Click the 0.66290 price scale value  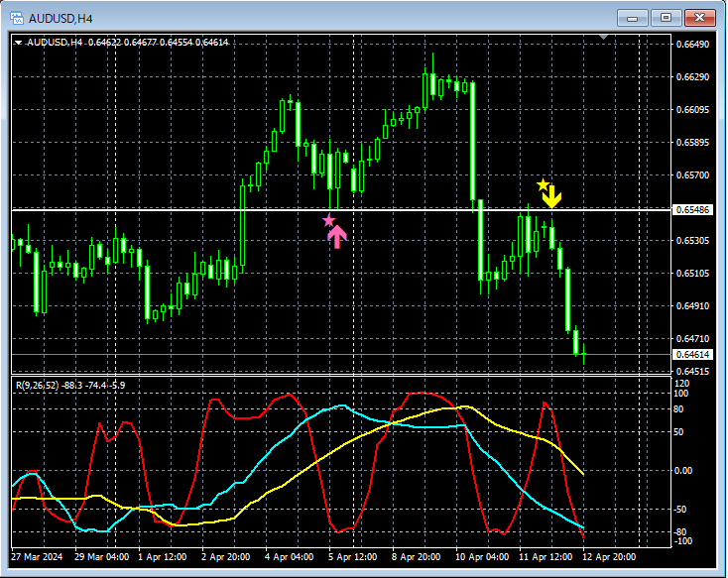(692, 76)
